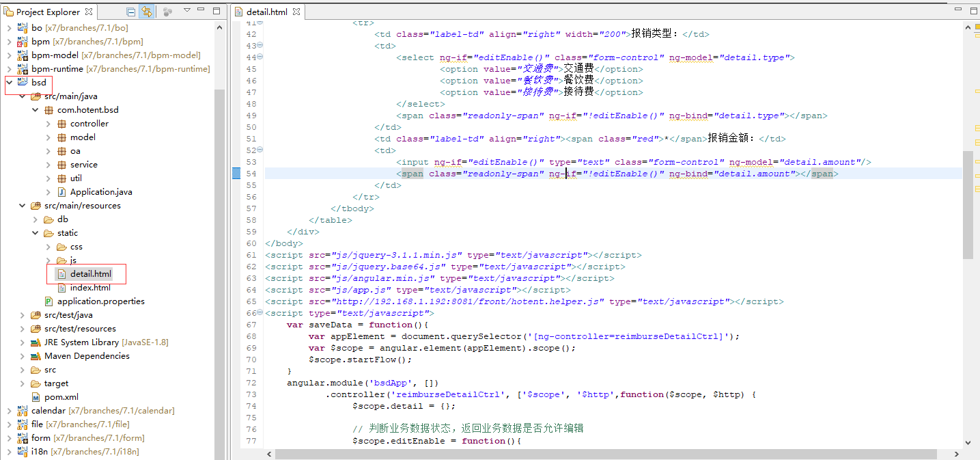Expand the js folder
The image size is (980, 460).
[48, 260]
